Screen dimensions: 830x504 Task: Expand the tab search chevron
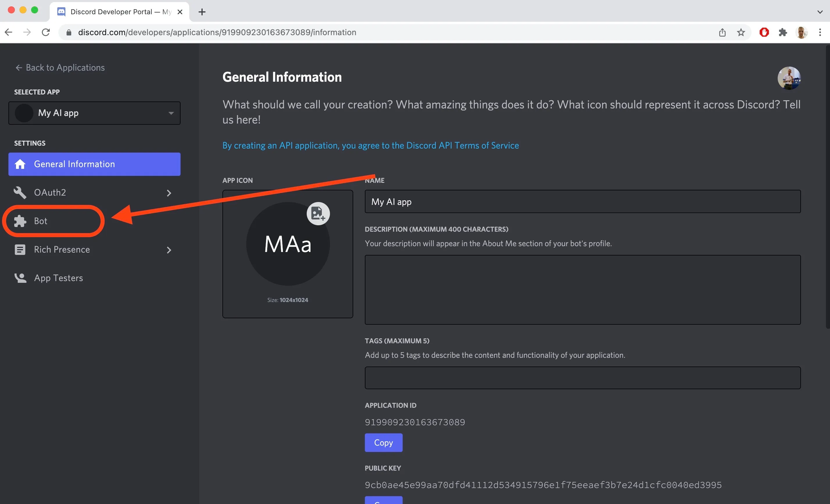[x=820, y=12]
